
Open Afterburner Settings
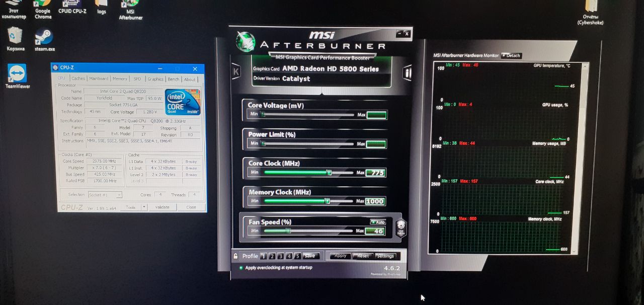[x=386, y=256]
